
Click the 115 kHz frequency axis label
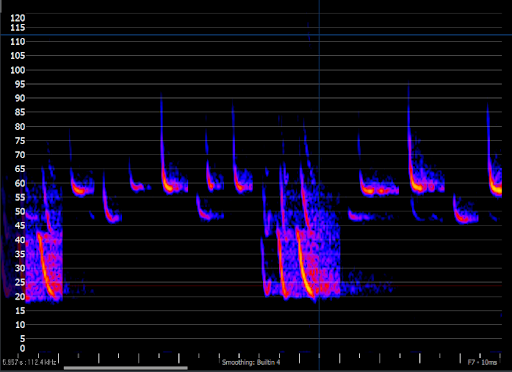(x=18, y=28)
